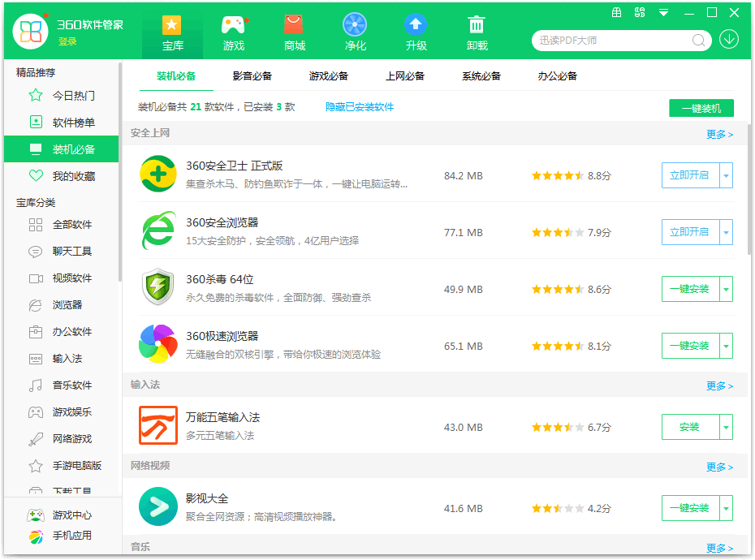
Task: Open 全部软件 category
Action: pyautogui.click(x=61, y=224)
